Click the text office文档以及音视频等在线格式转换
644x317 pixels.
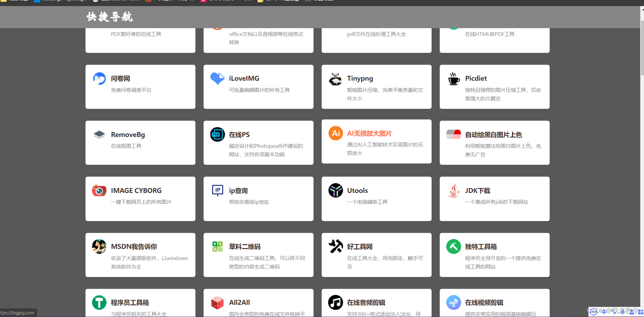pyautogui.click(x=266, y=38)
